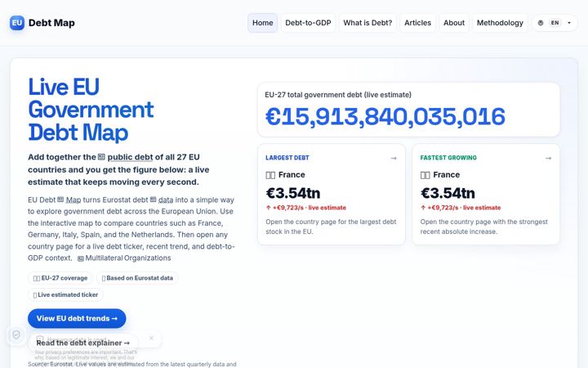Open the Debt-to-GDP page
This screenshot has height=368, width=588.
308,23
